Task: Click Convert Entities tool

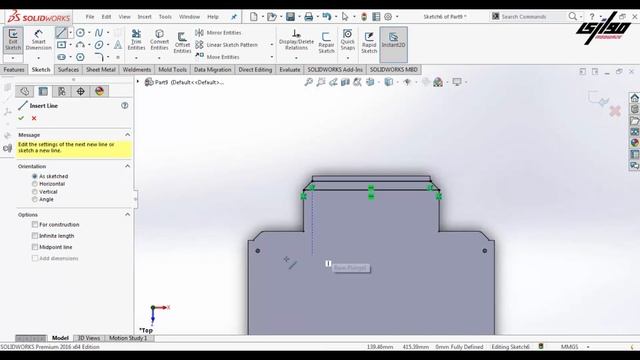Action: point(159,40)
